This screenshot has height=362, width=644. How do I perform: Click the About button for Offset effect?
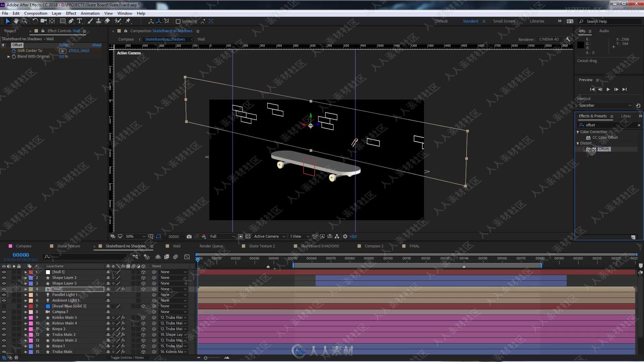tap(97, 45)
